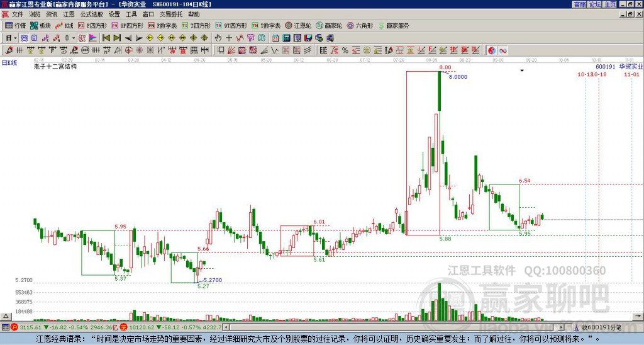Click the 客服 button in title bar
Viewport: 644px width, 345px height.
[x=579, y=4]
